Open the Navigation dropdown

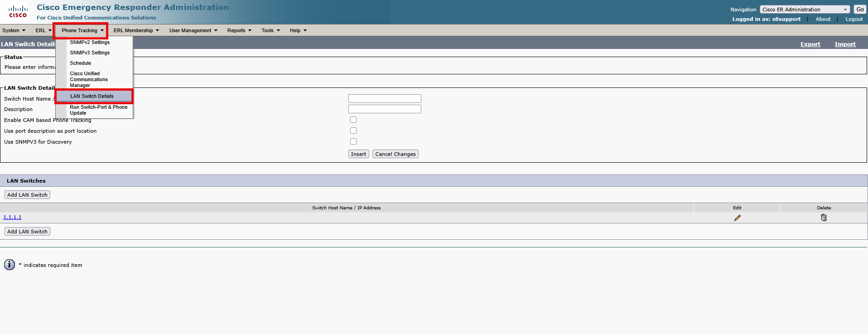click(805, 10)
